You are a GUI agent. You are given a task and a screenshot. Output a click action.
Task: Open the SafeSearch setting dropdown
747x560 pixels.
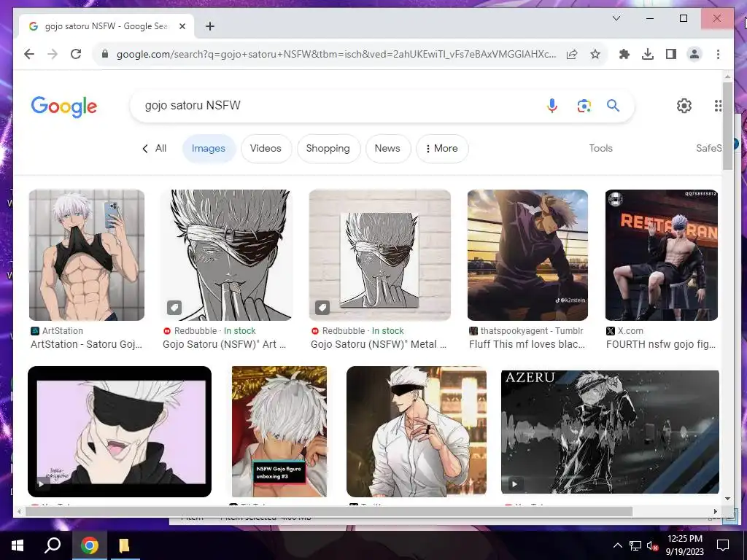point(709,149)
